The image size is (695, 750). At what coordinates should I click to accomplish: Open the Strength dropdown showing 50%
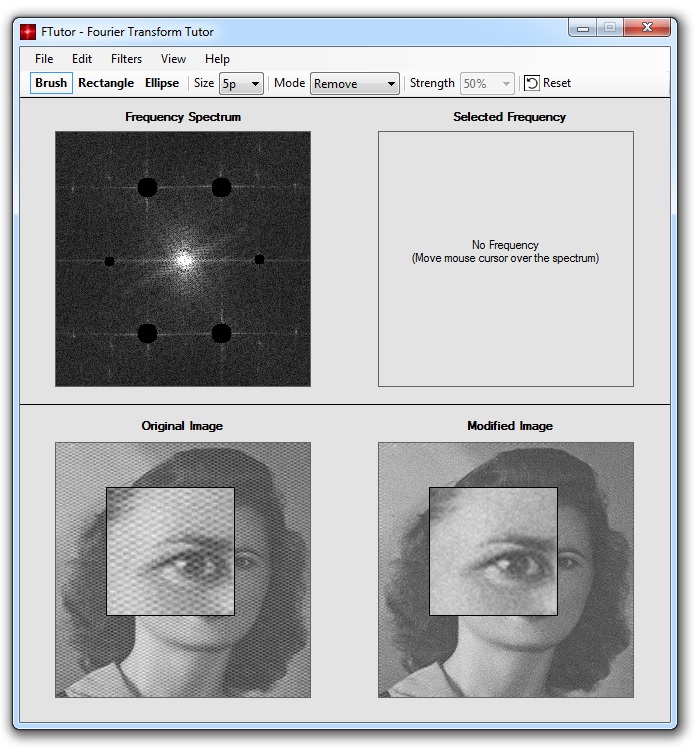point(487,84)
